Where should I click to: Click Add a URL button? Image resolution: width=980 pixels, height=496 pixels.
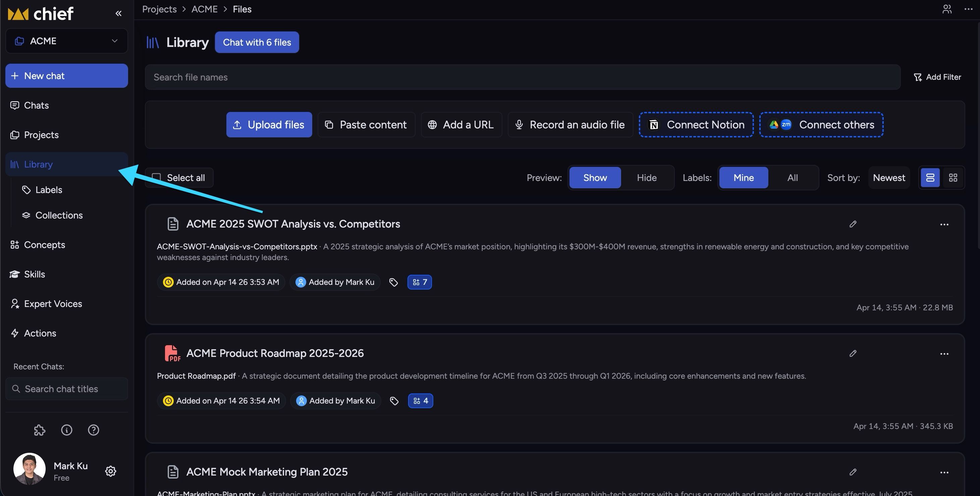click(x=461, y=125)
